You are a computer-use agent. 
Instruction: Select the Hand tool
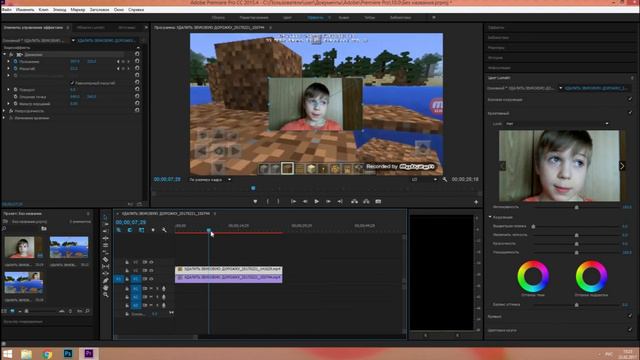[x=106, y=288]
